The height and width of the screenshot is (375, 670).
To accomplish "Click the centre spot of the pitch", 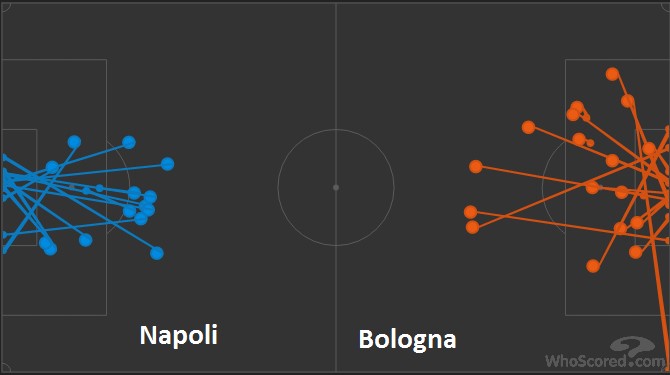I will coord(336,188).
